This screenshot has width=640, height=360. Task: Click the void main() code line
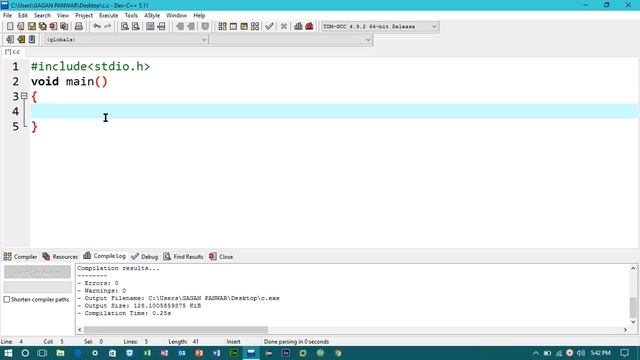pos(69,82)
